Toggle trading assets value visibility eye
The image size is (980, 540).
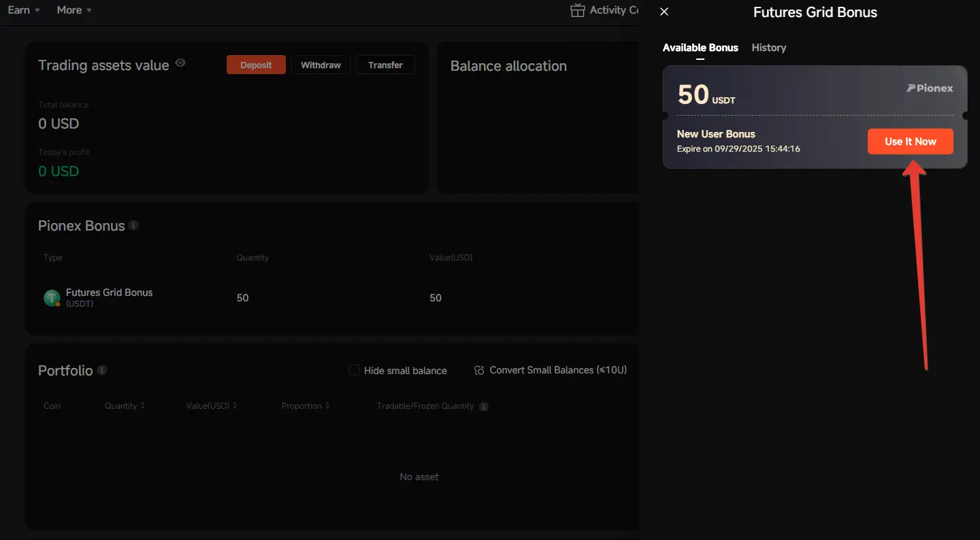click(180, 63)
